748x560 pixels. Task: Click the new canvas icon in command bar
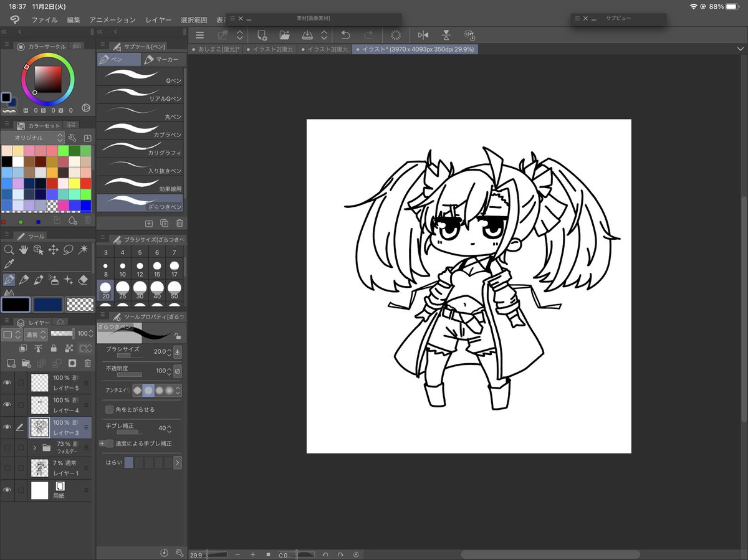pos(262,36)
